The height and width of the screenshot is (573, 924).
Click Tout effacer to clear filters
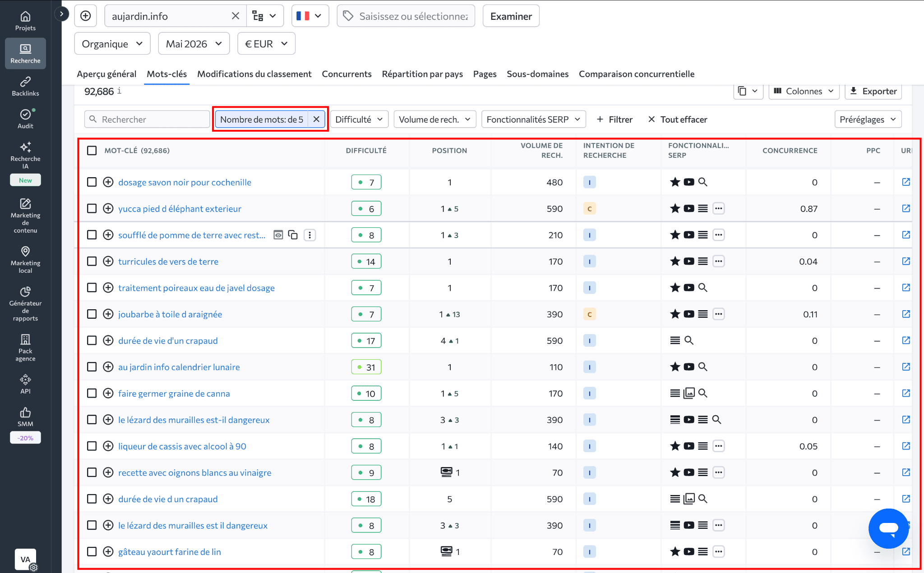tap(678, 119)
